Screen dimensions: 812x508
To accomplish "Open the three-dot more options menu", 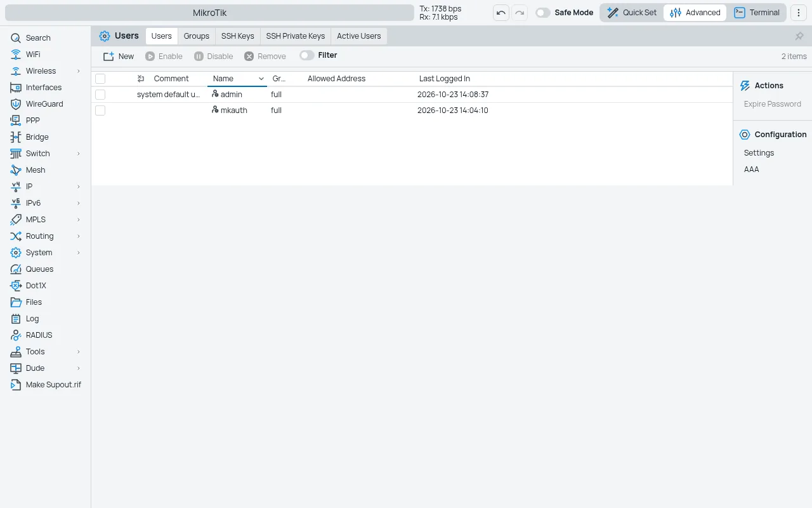I will 799,13.
